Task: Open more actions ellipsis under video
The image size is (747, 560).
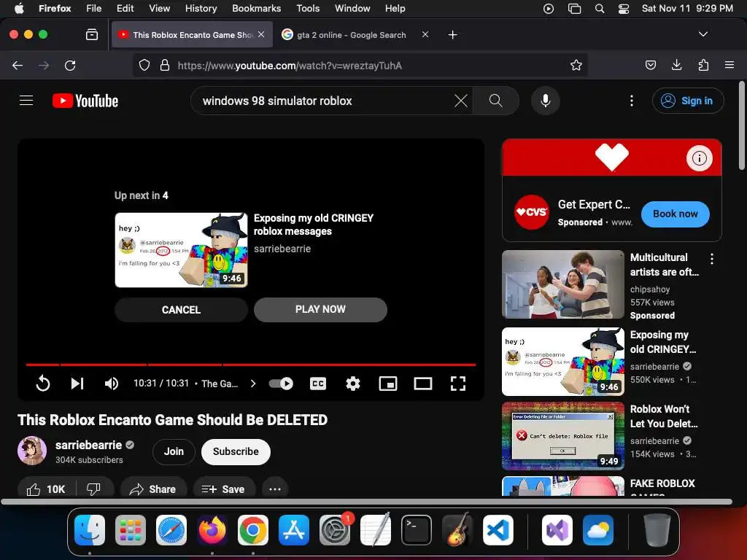Action: pyautogui.click(x=275, y=489)
